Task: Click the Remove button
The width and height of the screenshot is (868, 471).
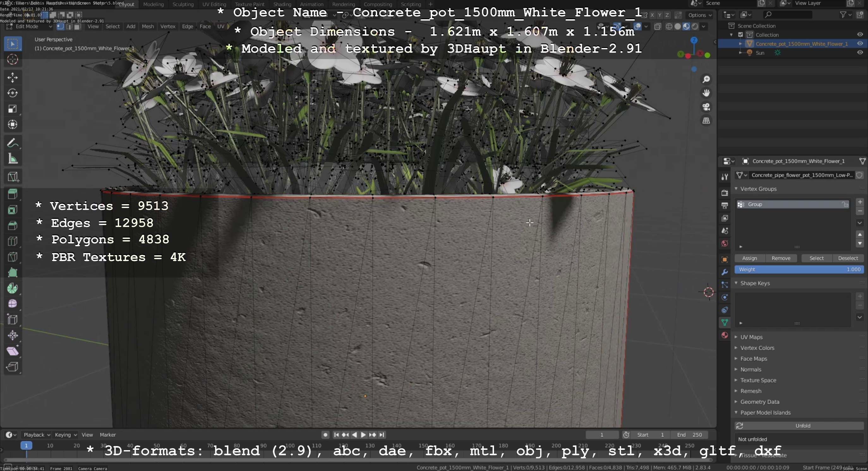Action: coord(781,258)
